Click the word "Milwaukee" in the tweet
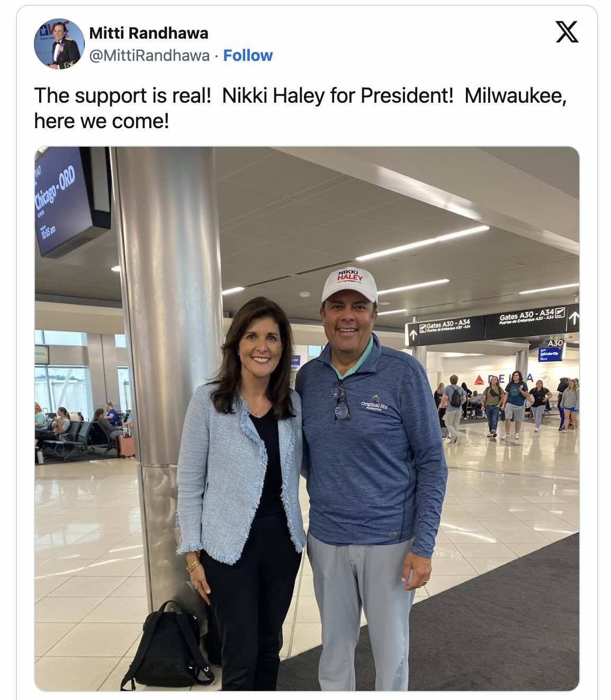The height and width of the screenshot is (700, 611). click(515, 96)
